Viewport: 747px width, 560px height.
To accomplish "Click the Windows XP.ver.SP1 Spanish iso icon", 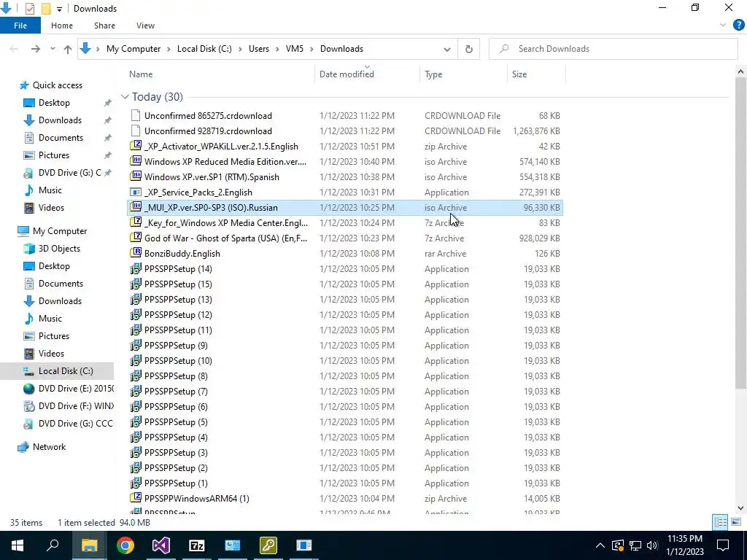I will pos(136,176).
